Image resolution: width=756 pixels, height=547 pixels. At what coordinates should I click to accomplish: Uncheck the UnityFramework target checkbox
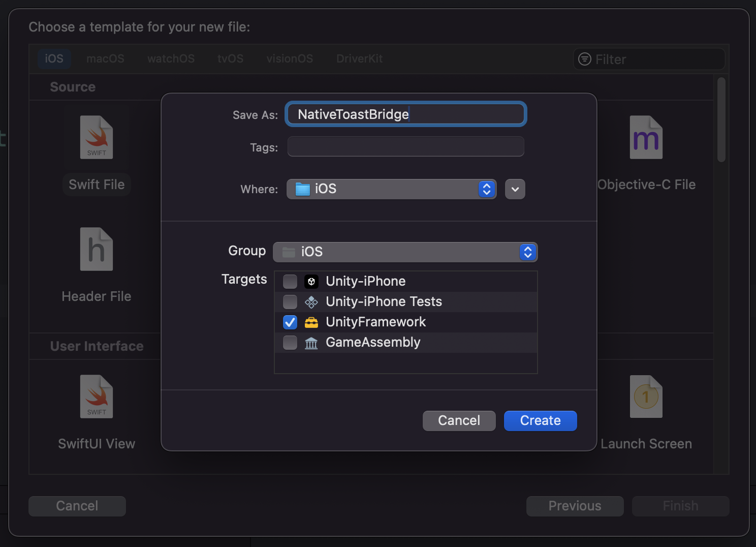290,322
